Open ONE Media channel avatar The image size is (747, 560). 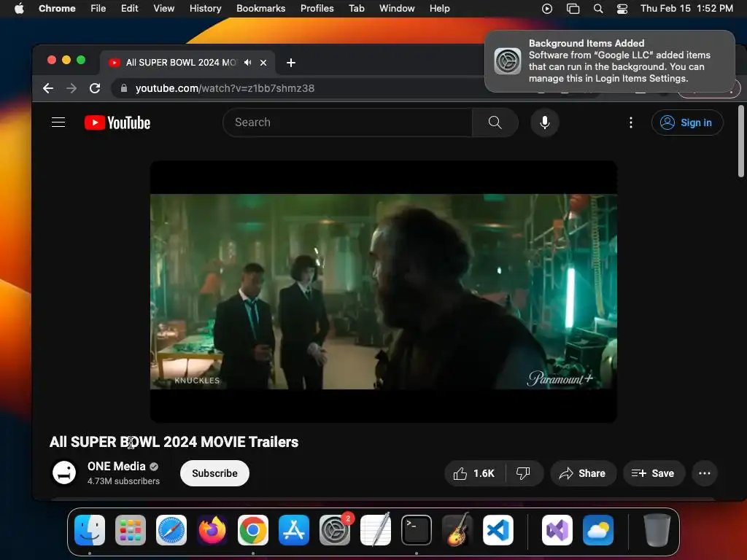click(64, 472)
